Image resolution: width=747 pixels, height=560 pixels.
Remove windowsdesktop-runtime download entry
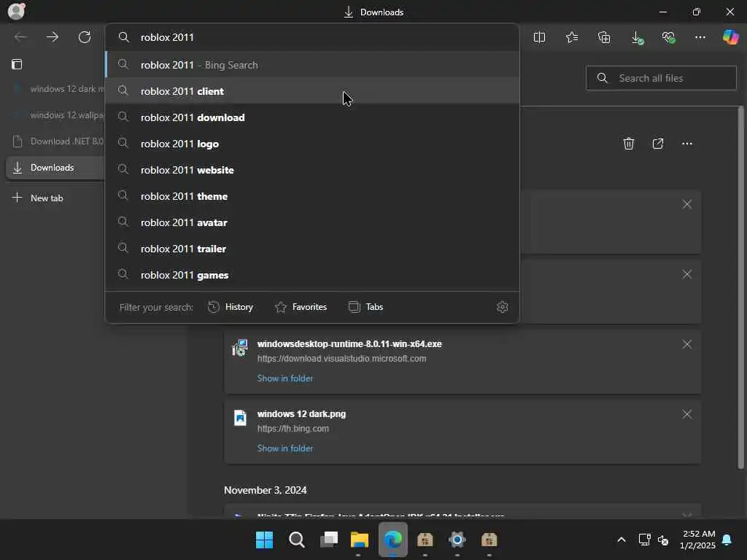pos(687,344)
